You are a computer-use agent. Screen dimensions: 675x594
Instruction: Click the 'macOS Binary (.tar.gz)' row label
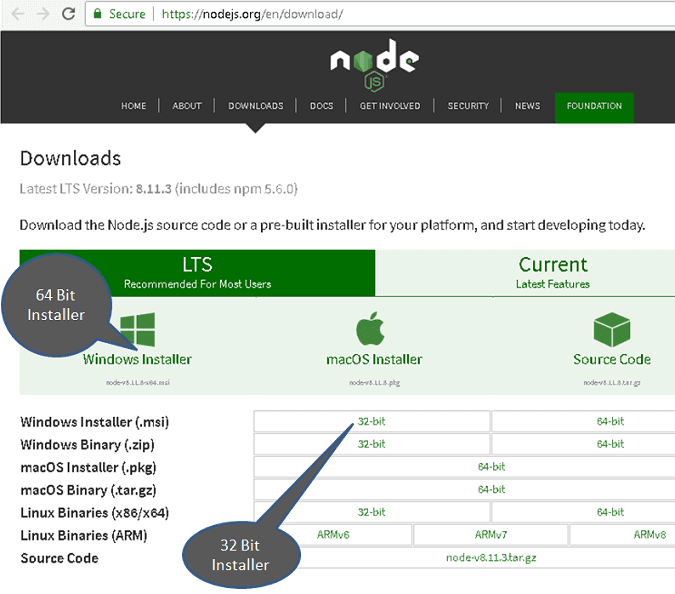tap(88, 490)
